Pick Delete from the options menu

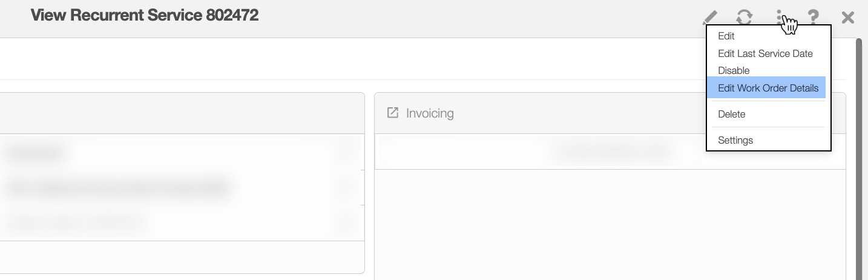tap(731, 114)
